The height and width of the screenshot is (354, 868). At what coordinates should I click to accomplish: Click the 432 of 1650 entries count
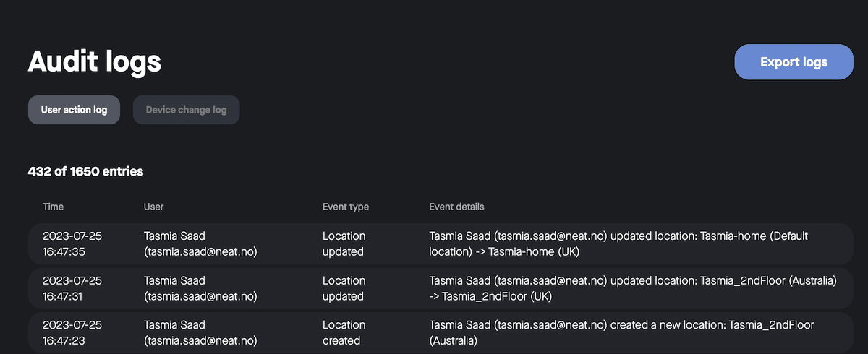click(x=85, y=171)
